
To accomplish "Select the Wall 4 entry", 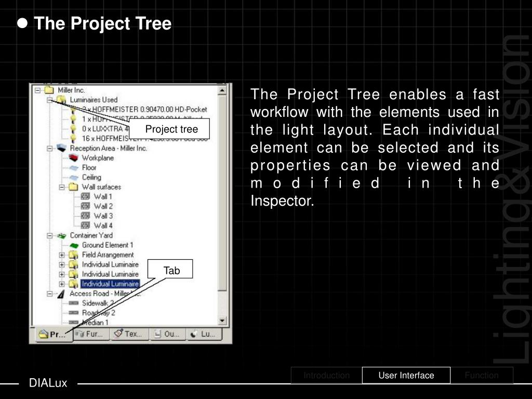I will pyautogui.click(x=103, y=225).
